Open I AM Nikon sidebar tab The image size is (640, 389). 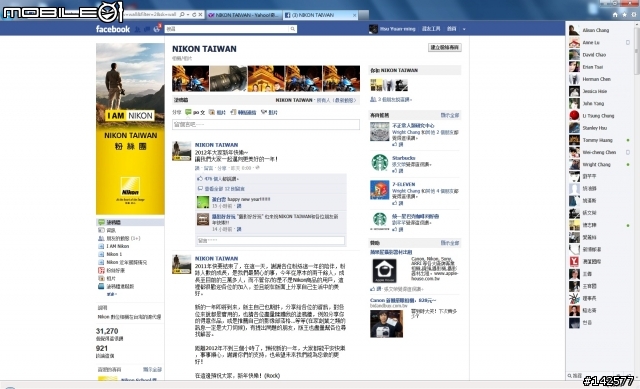pyautogui.click(x=113, y=247)
